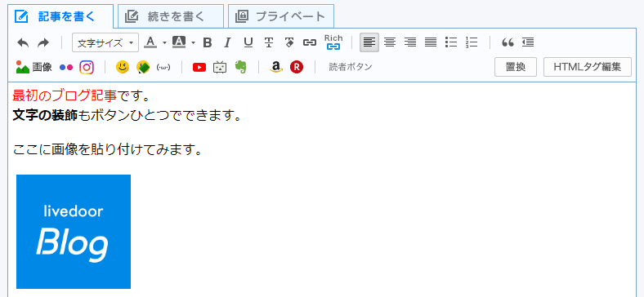Insert picture with 画像 button
This screenshot has height=297, width=644.
tap(34, 67)
